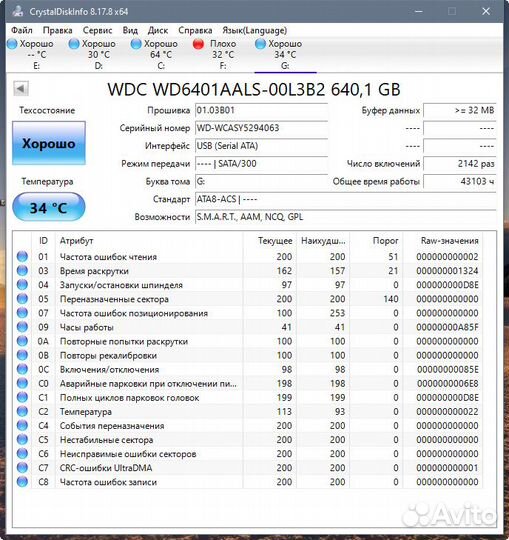
Task: Click the power-on hours 43103 ч field
Action: [x=459, y=181]
